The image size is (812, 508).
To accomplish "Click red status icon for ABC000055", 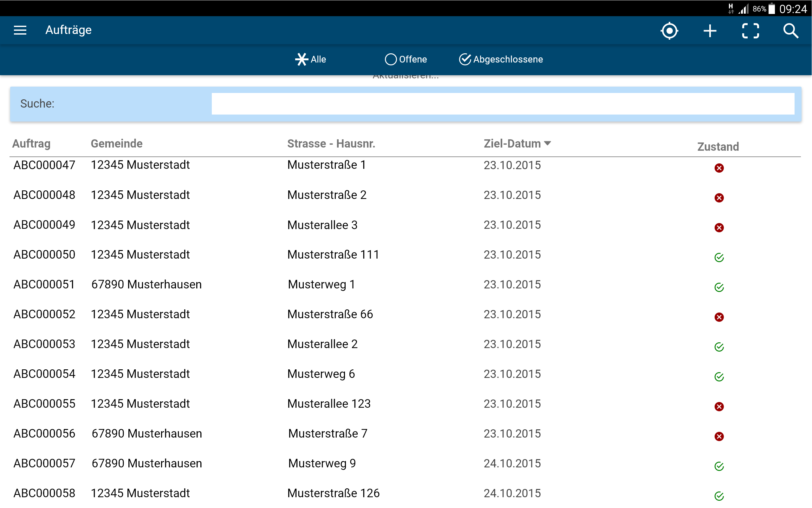I will click(x=719, y=407).
